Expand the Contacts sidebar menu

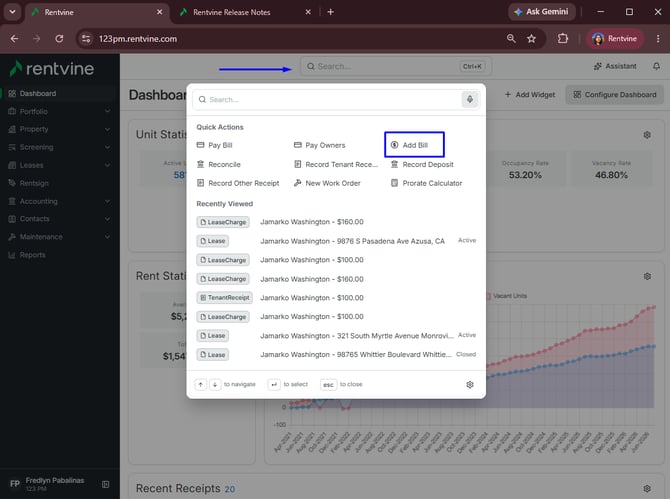click(x=59, y=219)
